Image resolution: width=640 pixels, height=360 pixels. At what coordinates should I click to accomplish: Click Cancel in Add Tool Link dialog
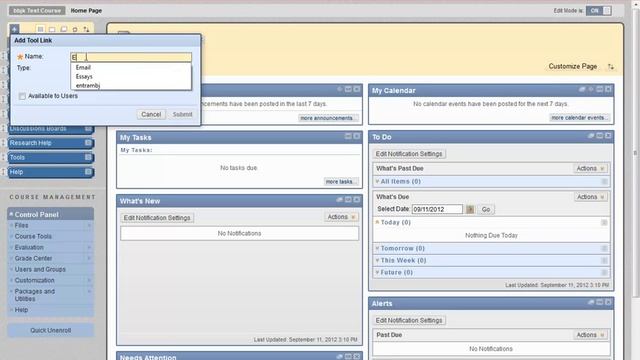(151, 115)
